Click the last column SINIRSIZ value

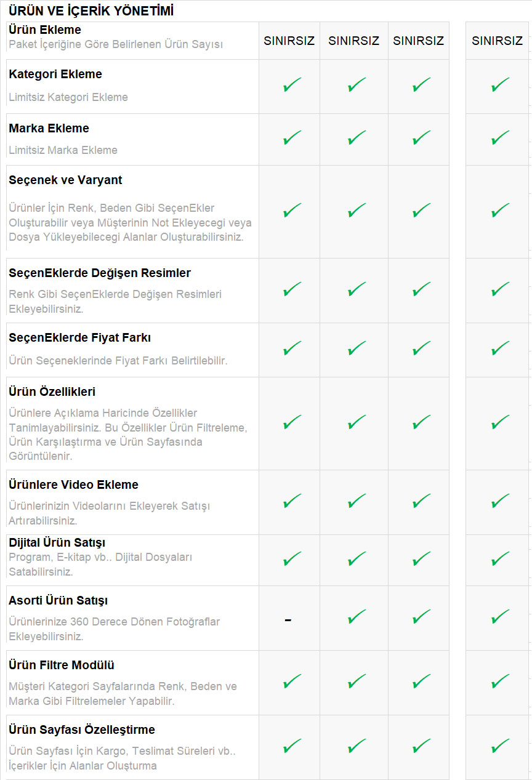pyautogui.click(x=497, y=41)
